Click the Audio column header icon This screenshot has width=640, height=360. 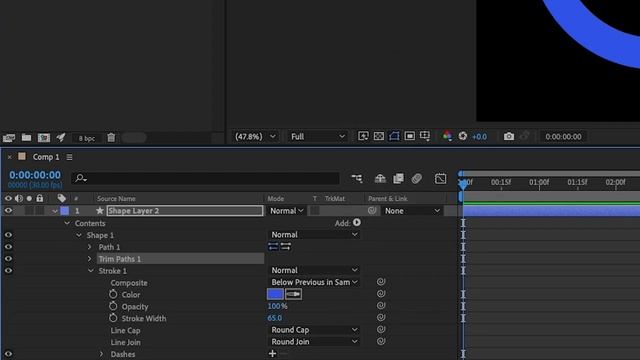[x=19, y=199]
